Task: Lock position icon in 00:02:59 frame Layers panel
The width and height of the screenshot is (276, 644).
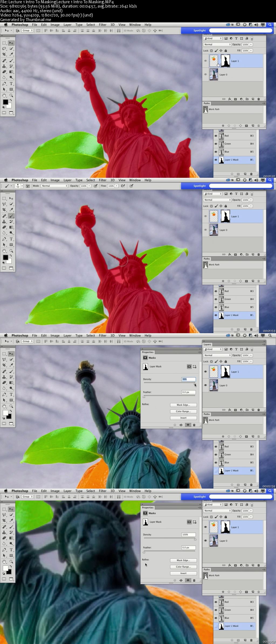Action: pyautogui.click(x=221, y=361)
